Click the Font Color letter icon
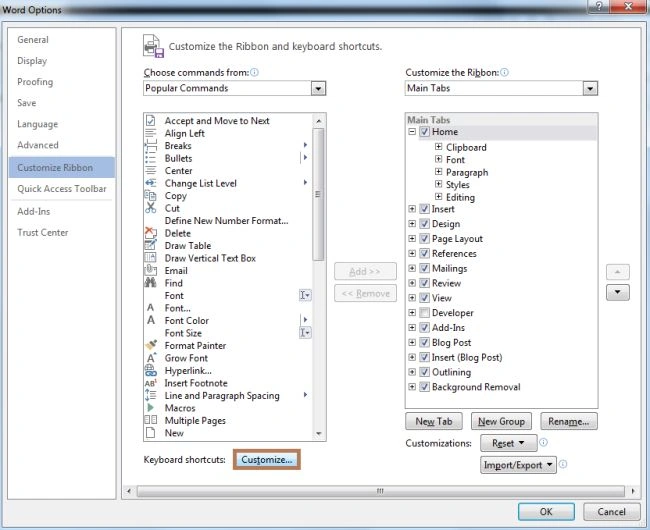The image size is (650, 530). [150, 320]
